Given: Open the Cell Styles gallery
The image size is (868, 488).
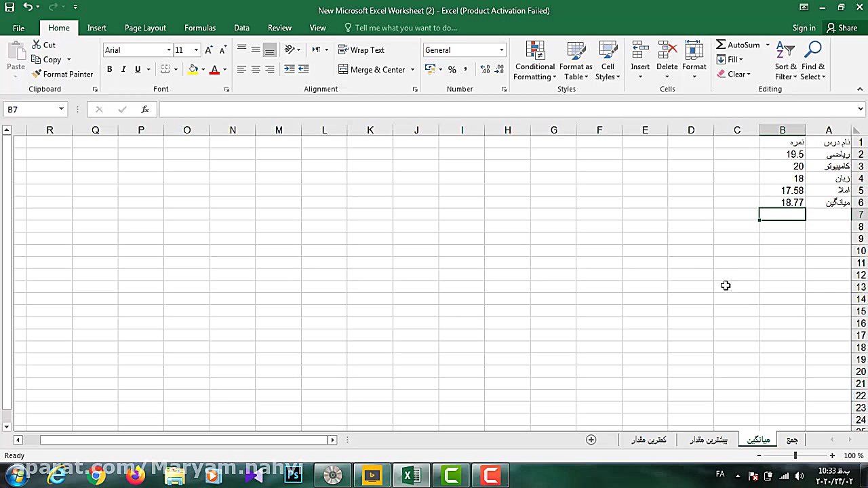Looking at the screenshot, I should coord(608,60).
